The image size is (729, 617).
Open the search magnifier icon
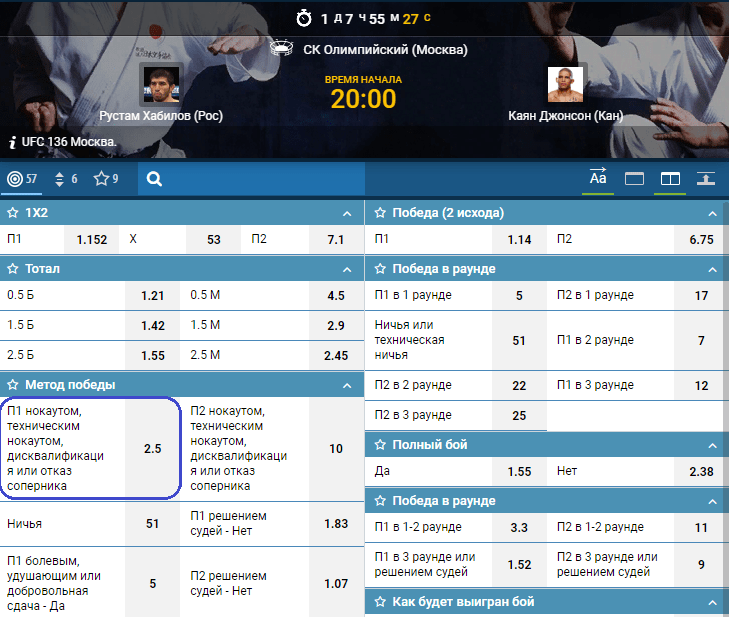[x=154, y=179]
